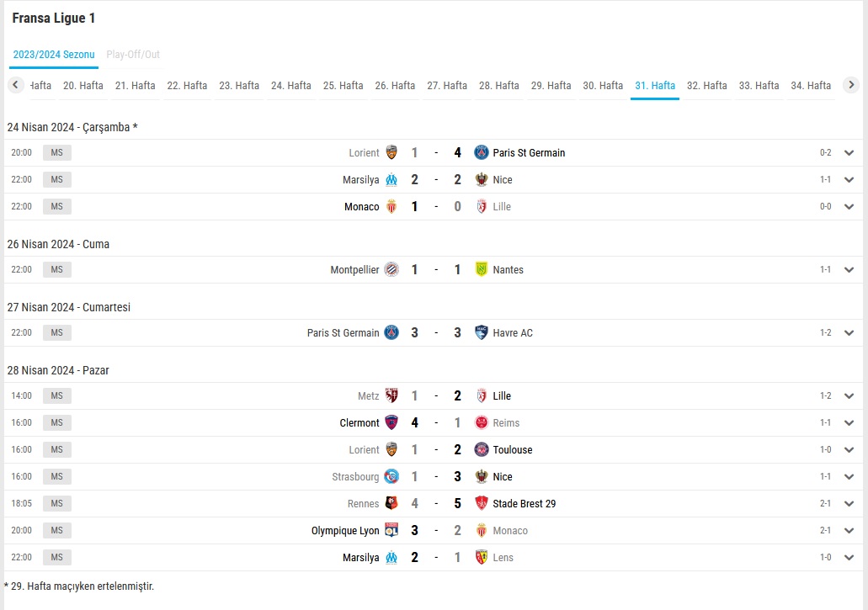Expand the Rennes vs Stade Brest 29 details

[x=849, y=503]
